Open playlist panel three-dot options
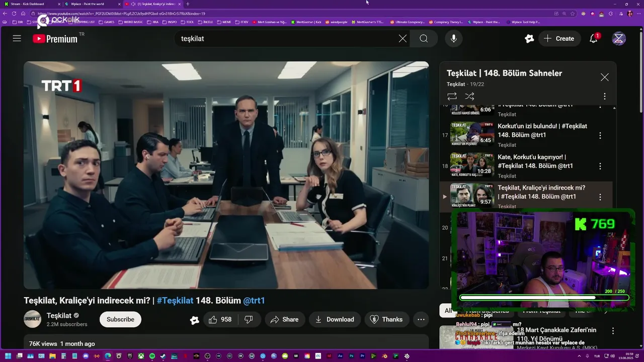 tap(605, 96)
